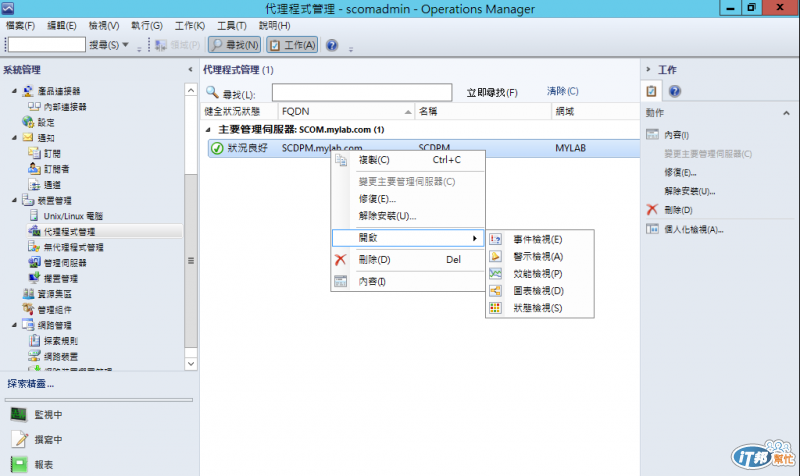Open the 探索精靈... discovery wizard link

click(x=31, y=384)
